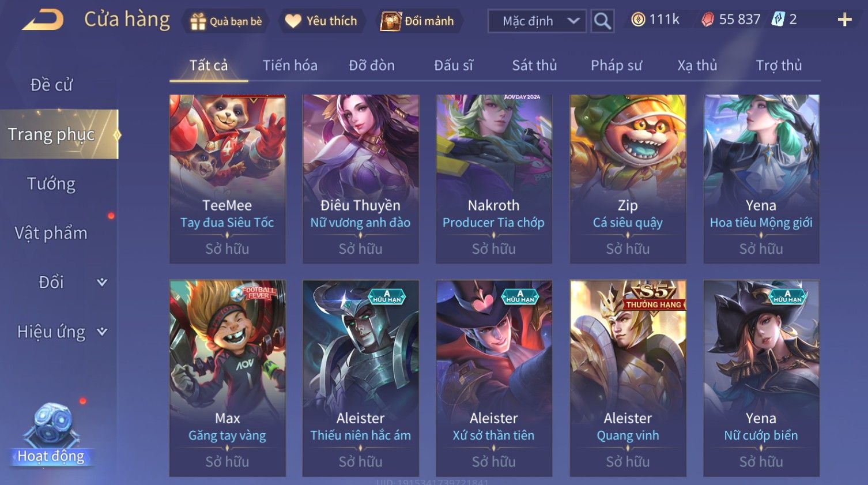The height and width of the screenshot is (485, 868).
Task: Select the Đề cử sidebar item
Action: 51,85
